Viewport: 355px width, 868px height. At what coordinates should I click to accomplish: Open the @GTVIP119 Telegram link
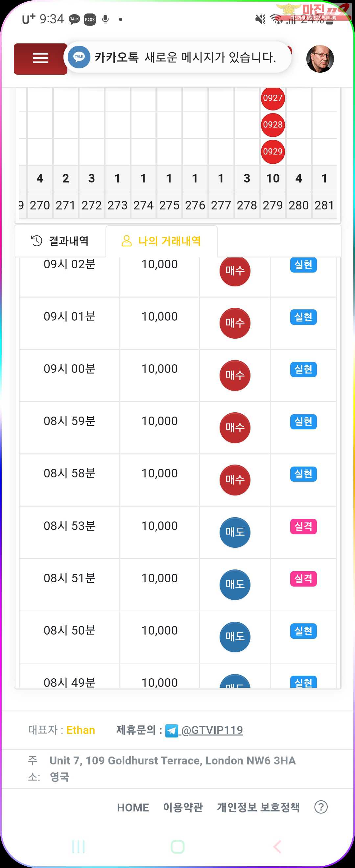pyautogui.click(x=212, y=730)
